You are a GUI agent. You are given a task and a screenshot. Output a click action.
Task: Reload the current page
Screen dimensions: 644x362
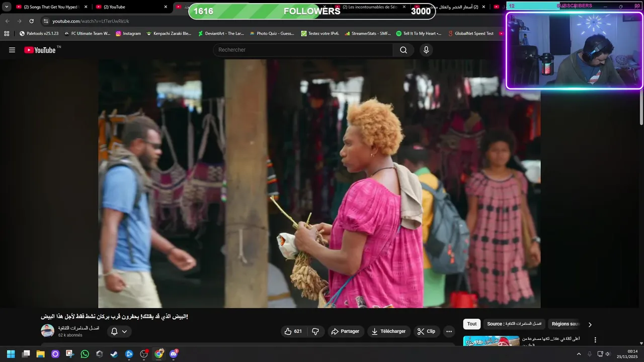point(31,21)
